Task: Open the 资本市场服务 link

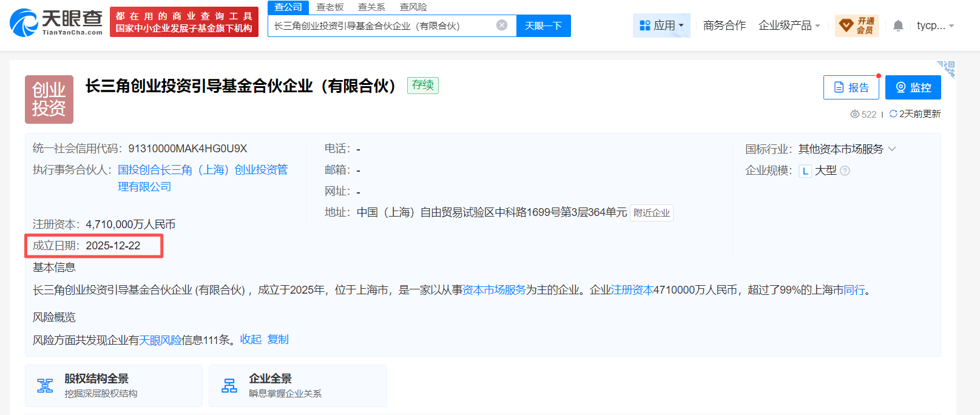Action: pos(494,290)
